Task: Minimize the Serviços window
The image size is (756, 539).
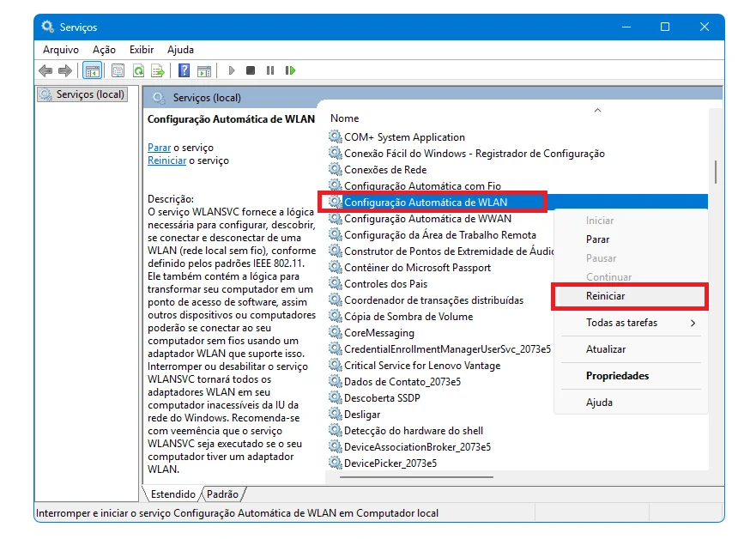Action: pyautogui.click(x=626, y=27)
